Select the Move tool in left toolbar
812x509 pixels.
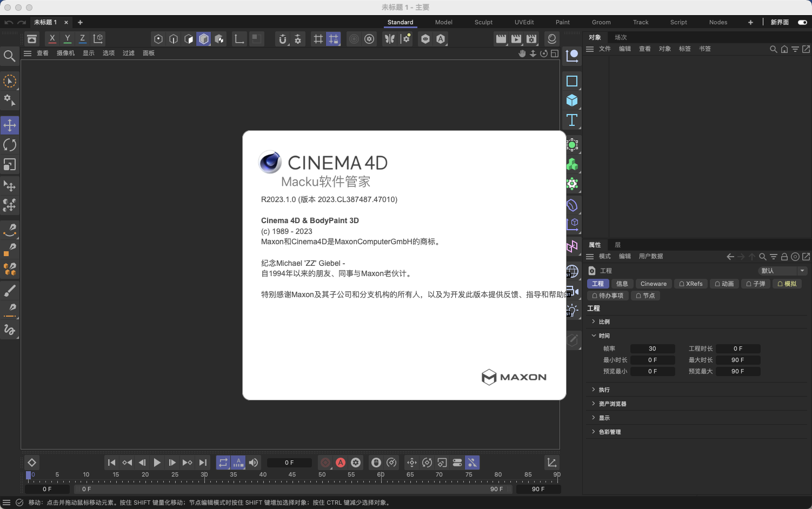tap(10, 125)
